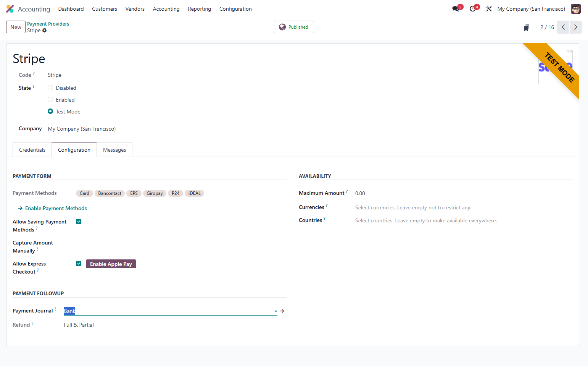The width and height of the screenshot is (588, 366).
Task: Open the activities clock icon
Action: coord(473,8)
